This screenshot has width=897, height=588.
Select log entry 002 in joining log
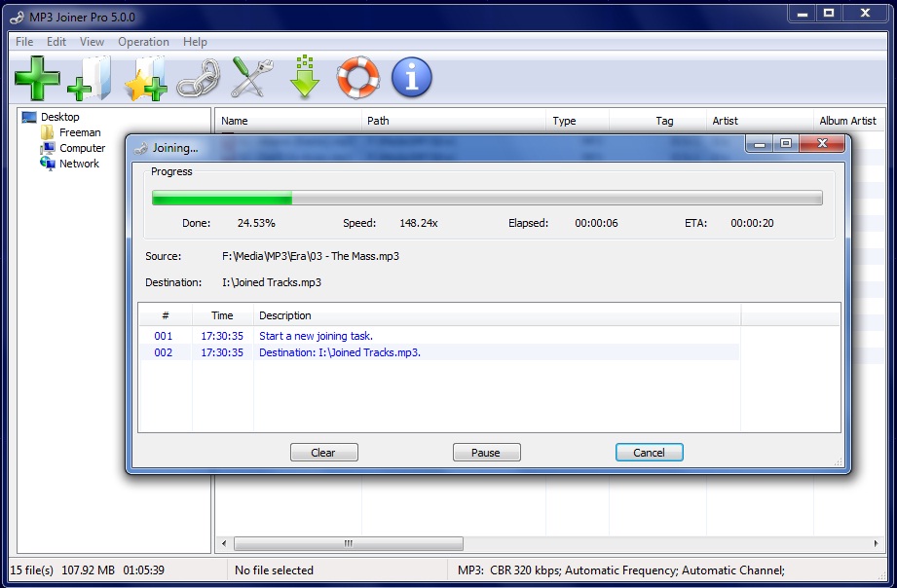[339, 352]
